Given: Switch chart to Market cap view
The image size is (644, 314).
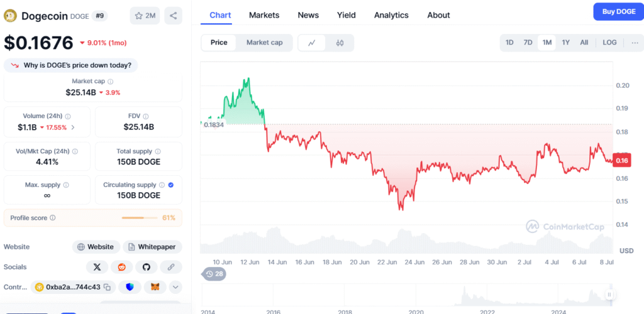Looking at the screenshot, I should coord(264,43).
